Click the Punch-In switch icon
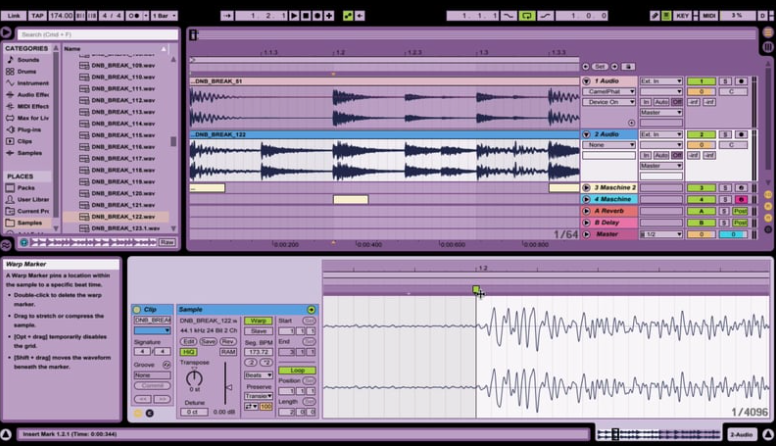This screenshot has height=446, width=776. [x=509, y=16]
